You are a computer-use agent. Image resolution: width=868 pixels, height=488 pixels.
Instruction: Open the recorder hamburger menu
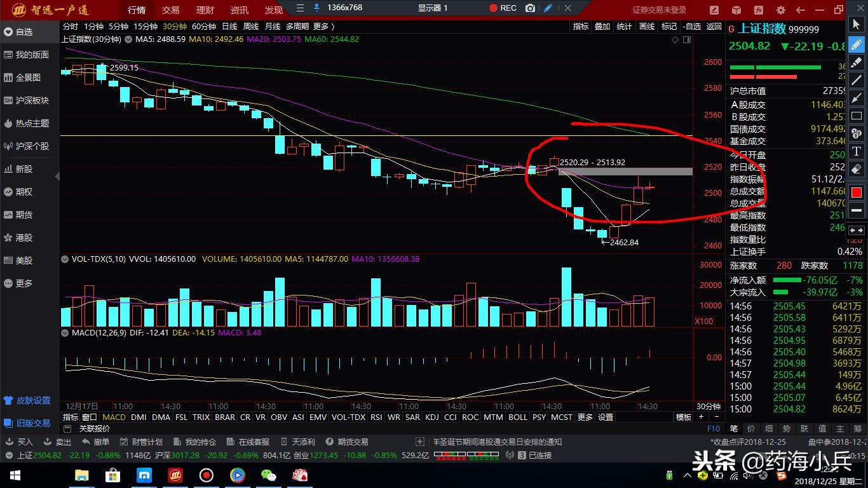300,8
